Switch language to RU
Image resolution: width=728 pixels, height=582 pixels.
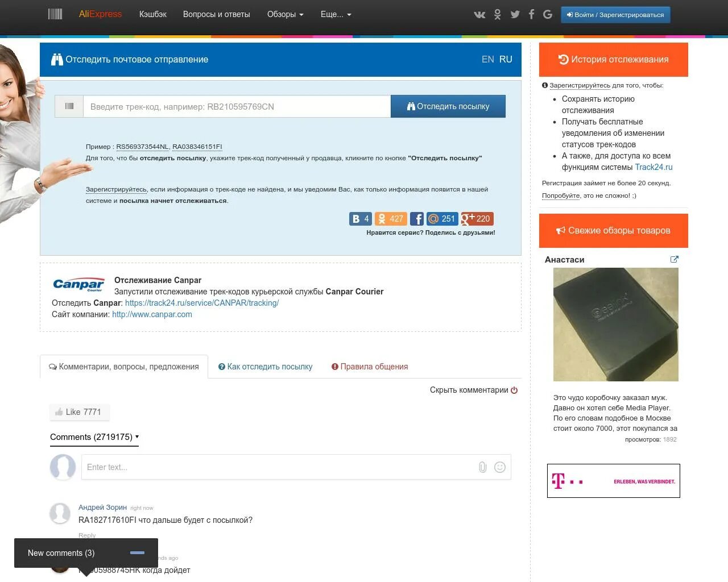(506, 59)
